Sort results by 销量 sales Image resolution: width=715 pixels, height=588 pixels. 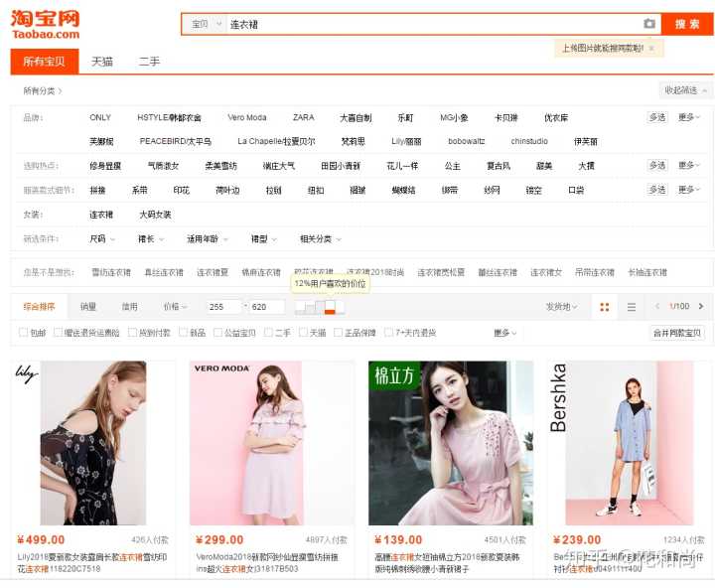(88, 307)
